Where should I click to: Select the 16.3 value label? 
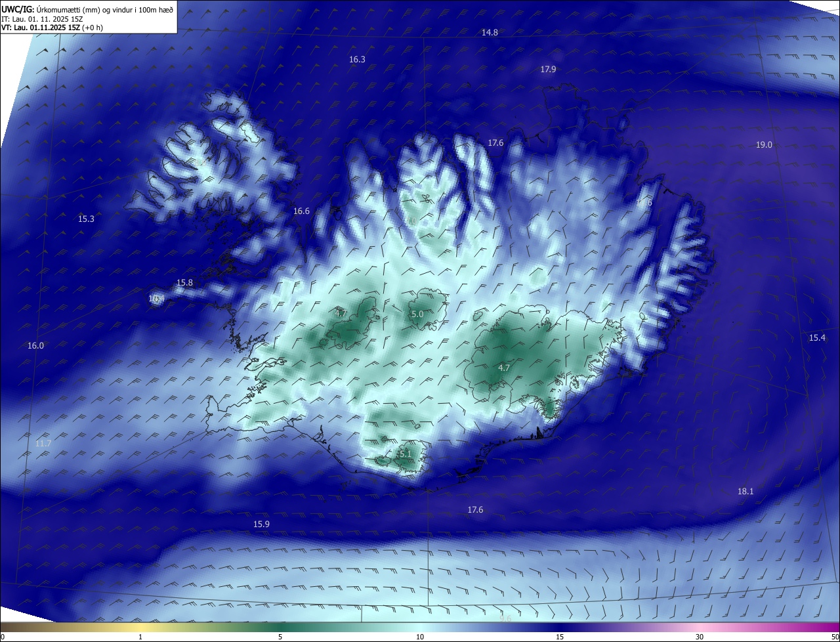point(357,59)
